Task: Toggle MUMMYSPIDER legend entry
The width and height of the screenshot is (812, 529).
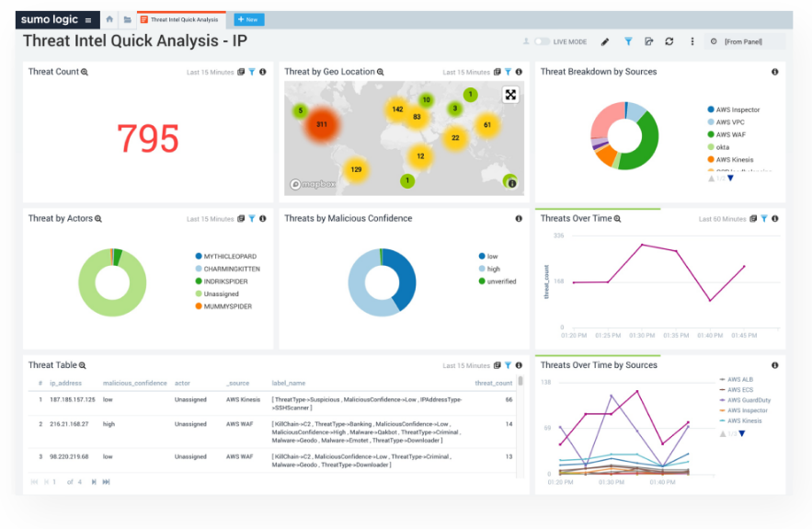Action: click(x=223, y=306)
